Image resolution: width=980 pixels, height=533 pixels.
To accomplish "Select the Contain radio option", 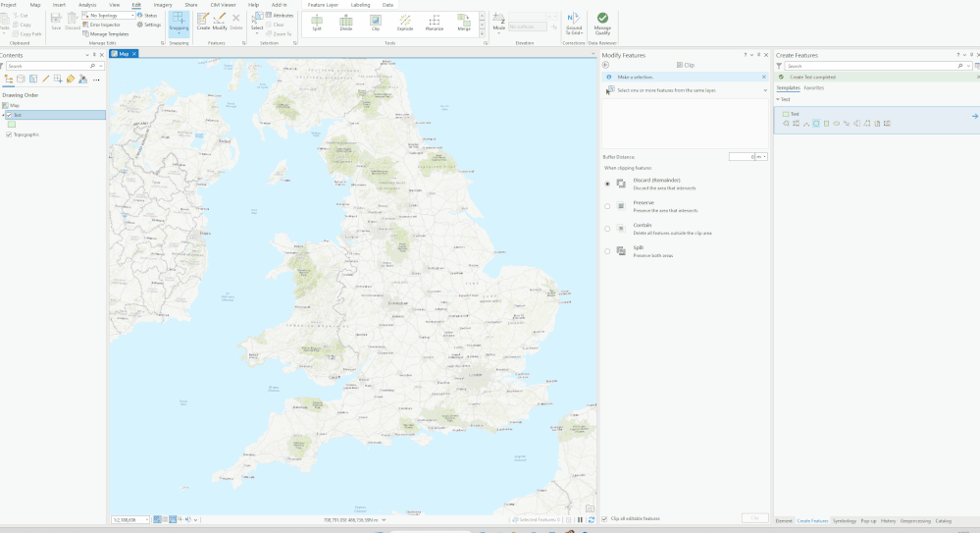I will [607, 229].
